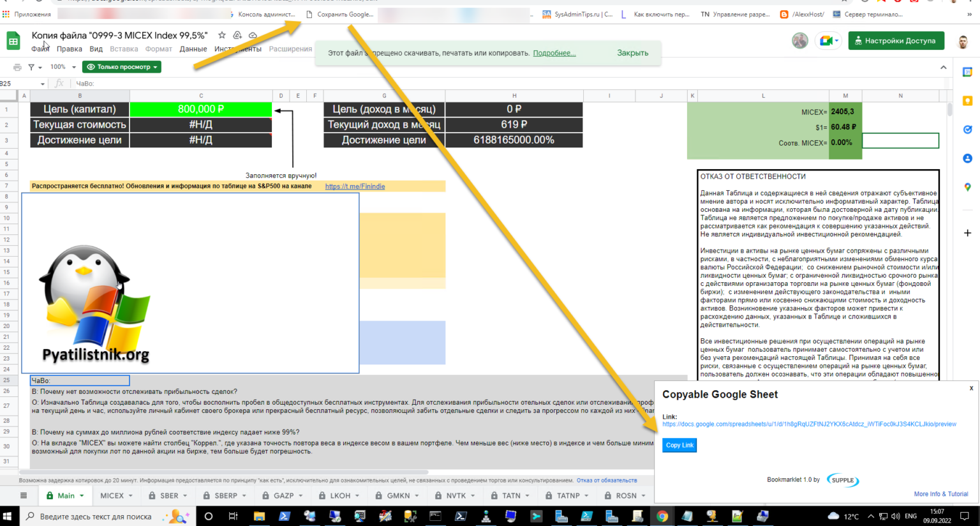
Task: Click the 'Copy Link' button
Action: (679, 445)
